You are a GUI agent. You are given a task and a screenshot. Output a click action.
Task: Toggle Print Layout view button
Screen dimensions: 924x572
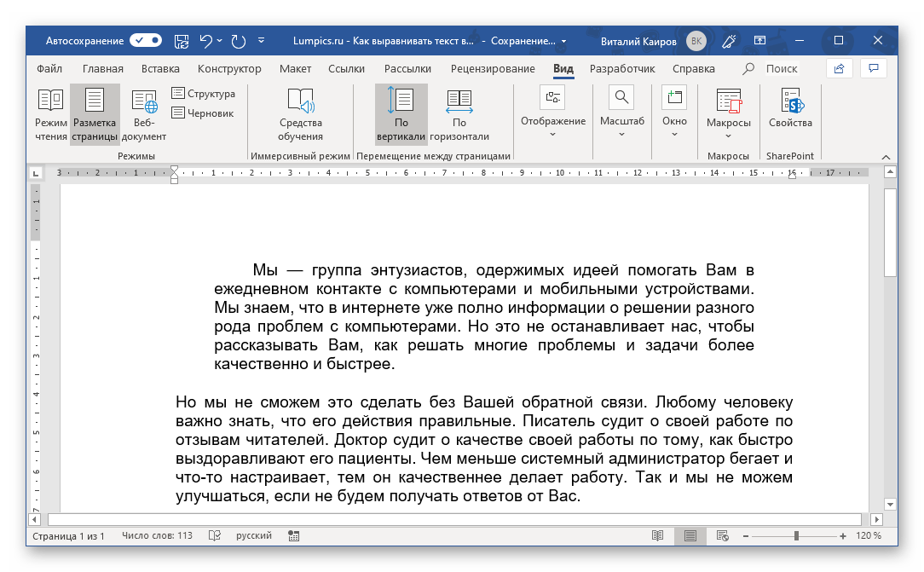(95, 114)
